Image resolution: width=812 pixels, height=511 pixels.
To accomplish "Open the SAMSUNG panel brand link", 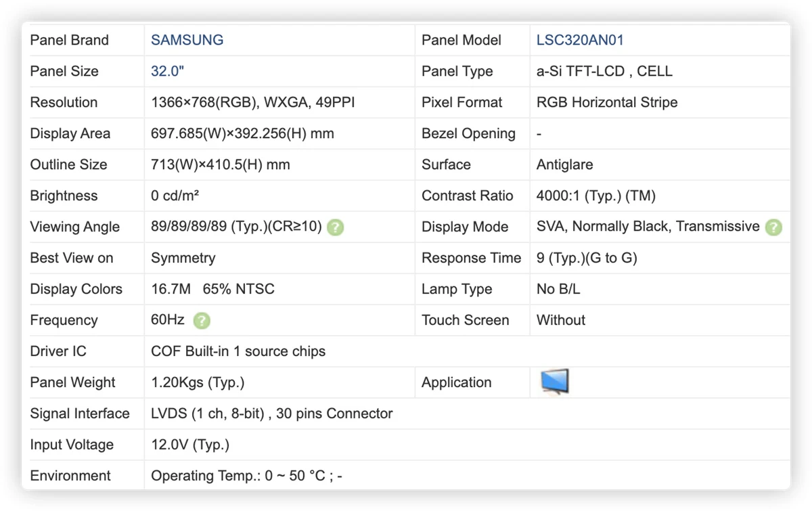I will click(187, 40).
